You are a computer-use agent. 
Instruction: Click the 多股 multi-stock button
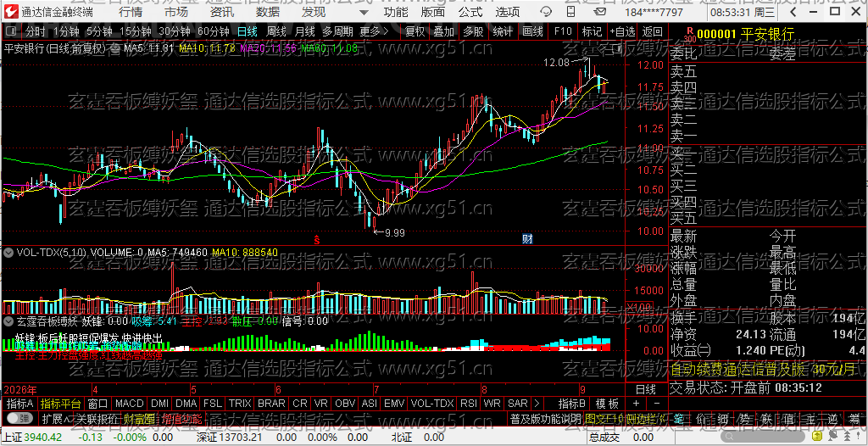coord(473,31)
